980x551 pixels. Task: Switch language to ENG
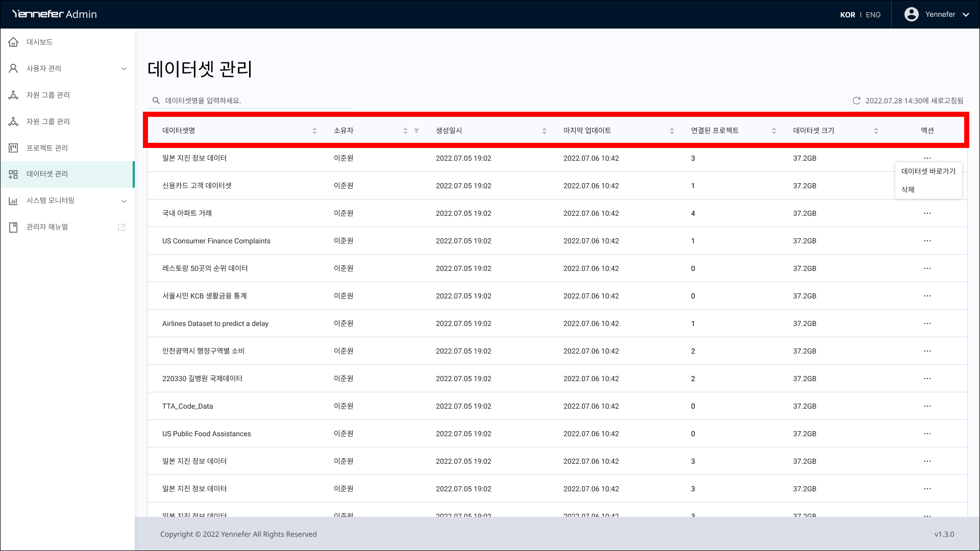(873, 15)
